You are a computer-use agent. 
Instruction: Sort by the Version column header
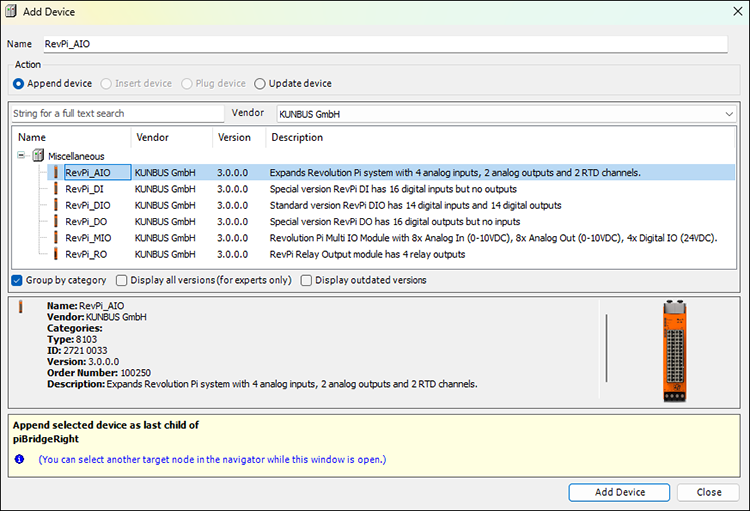pos(239,137)
